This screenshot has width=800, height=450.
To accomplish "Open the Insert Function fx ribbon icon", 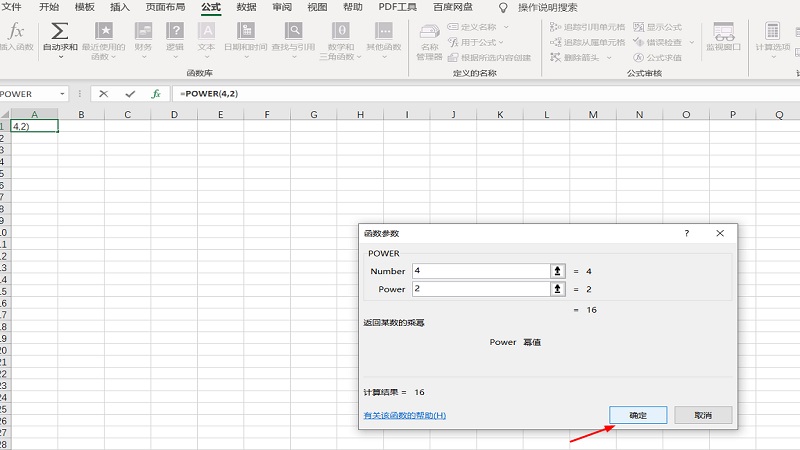I will tap(15, 32).
